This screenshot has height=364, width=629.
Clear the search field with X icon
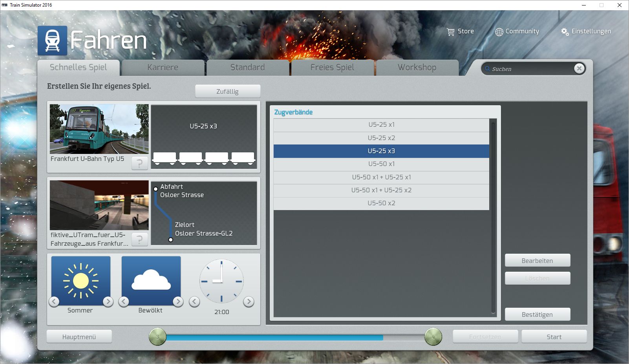(x=579, y=69)
